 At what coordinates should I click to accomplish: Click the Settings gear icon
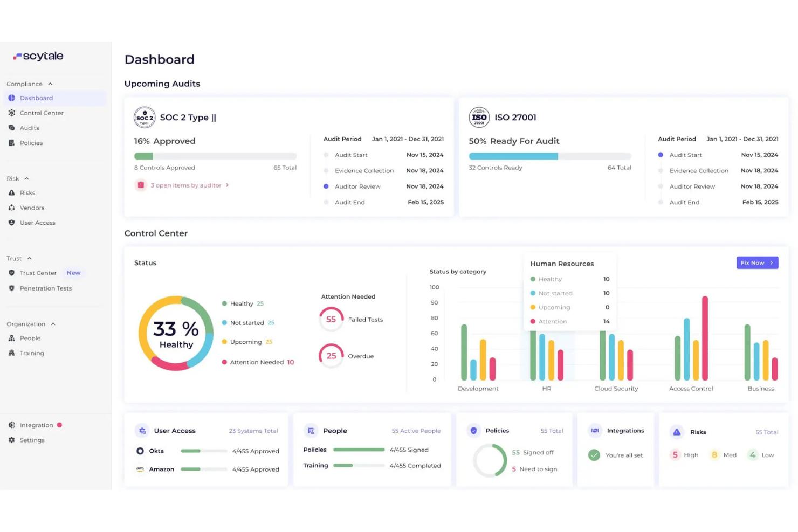(x=12, y=440)
